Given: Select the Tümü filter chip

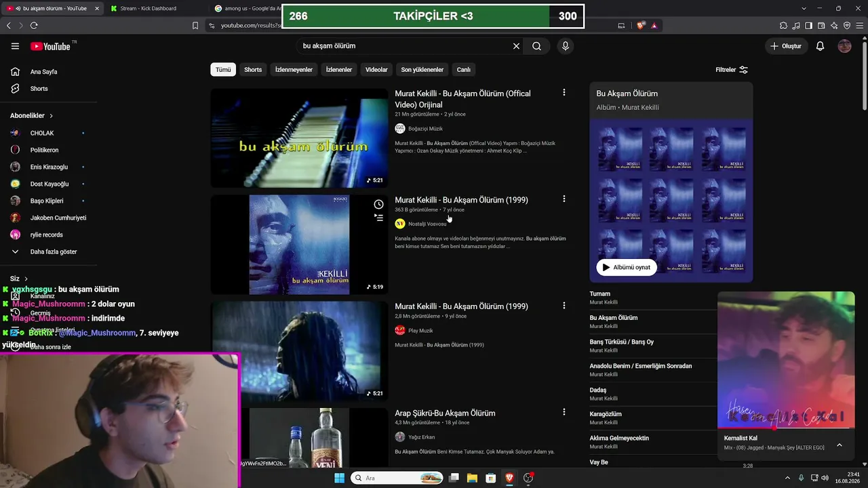Looking at the screenshot, I should (223, 70).
